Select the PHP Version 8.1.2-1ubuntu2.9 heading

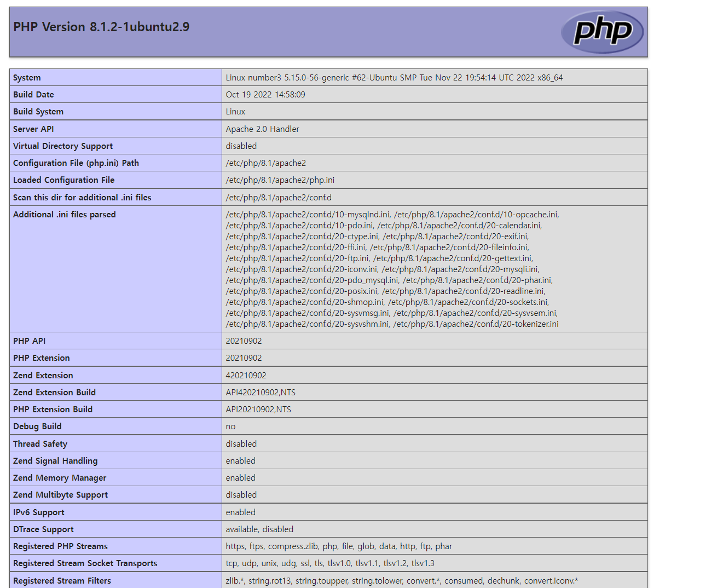click(x=101, y=27)
